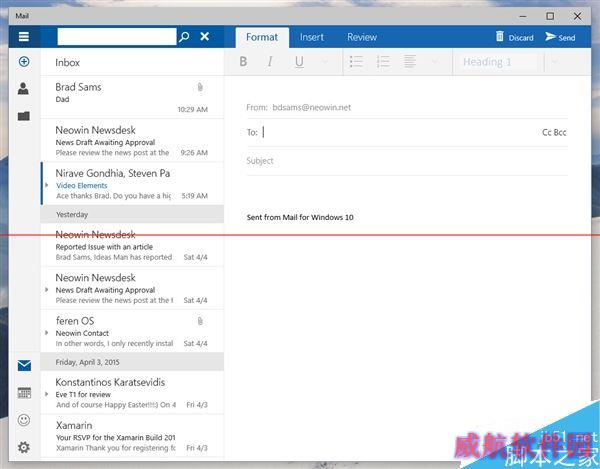Open Reported Issue with an article email
Screen dimensions: 600x469
[132, 245]
